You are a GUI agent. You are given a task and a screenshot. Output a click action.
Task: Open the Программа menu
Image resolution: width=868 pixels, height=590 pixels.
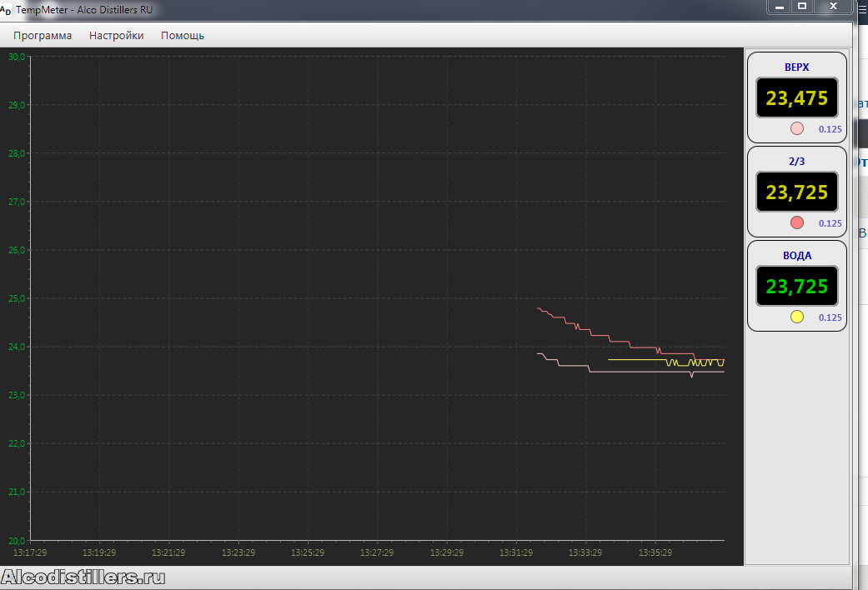(x=43, y=35)
